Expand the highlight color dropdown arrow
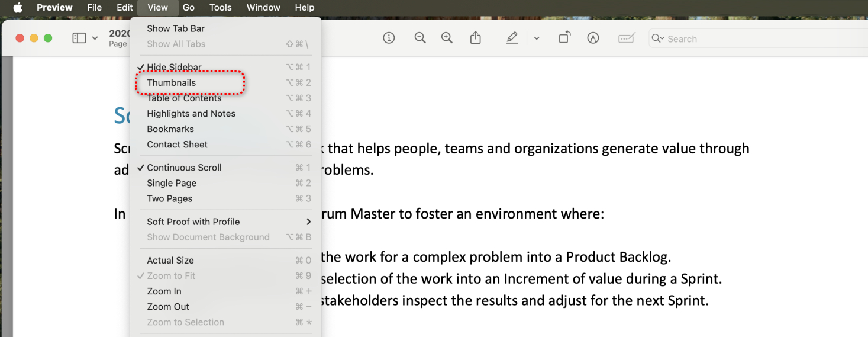This screenshot has height=337, width=868. pos(537,38)
